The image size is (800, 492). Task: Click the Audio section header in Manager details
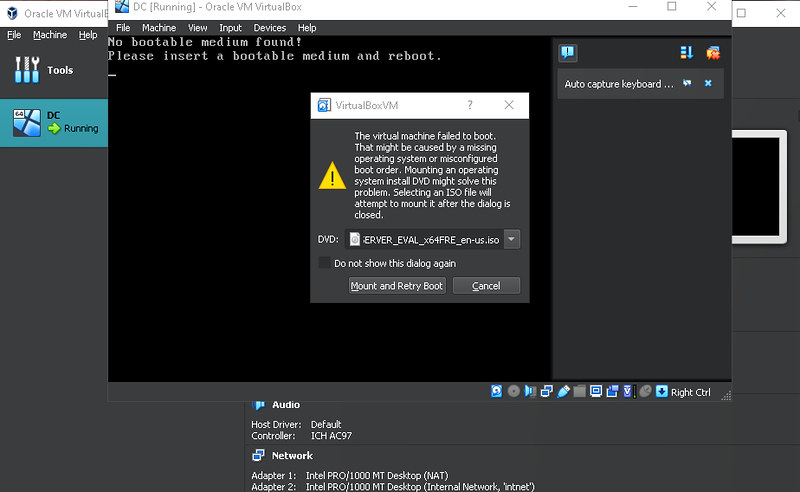pyautogui.click(x=286, y=405)
